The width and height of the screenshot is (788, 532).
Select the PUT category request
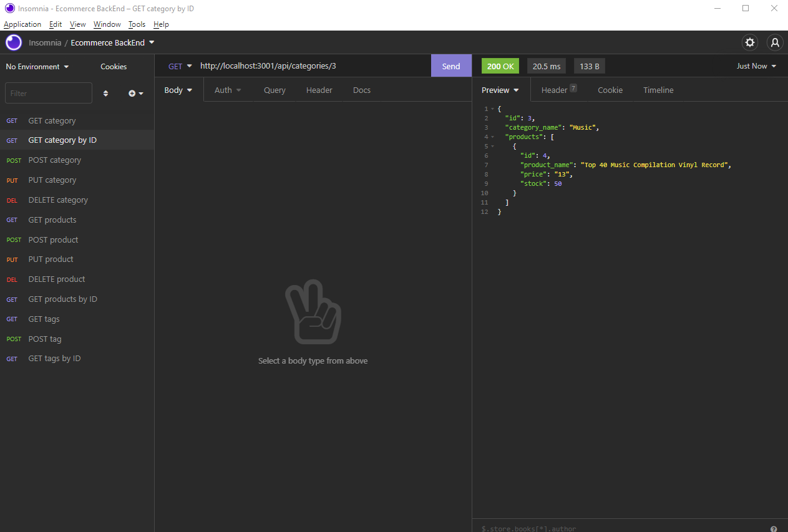(52, 180)
